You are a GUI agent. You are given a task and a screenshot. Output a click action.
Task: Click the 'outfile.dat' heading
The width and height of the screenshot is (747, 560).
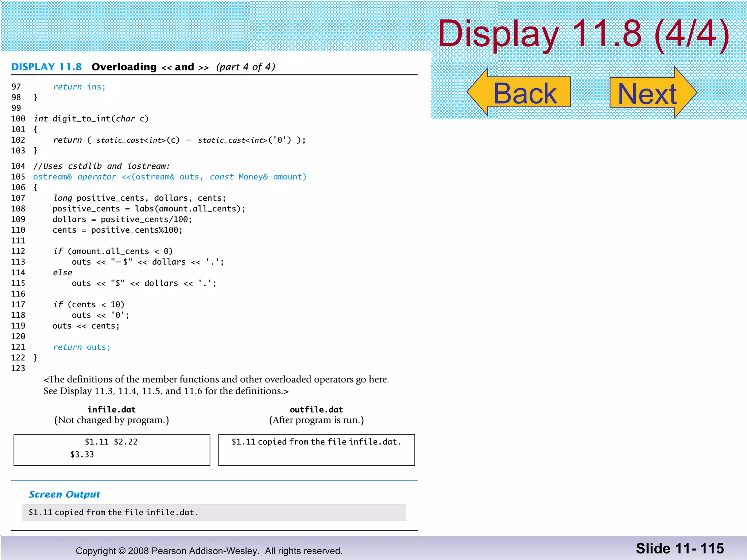[x=316, y=409]
